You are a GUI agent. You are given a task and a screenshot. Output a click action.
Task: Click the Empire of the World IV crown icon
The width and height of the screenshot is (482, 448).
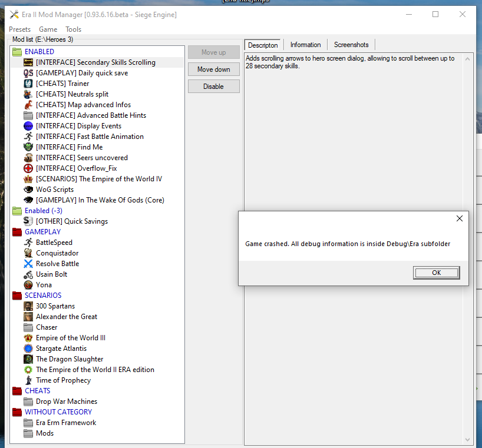pos(28,179)
